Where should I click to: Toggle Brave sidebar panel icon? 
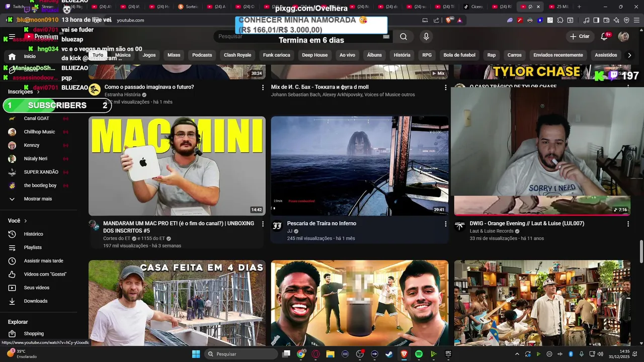click(x=596, y=20)
